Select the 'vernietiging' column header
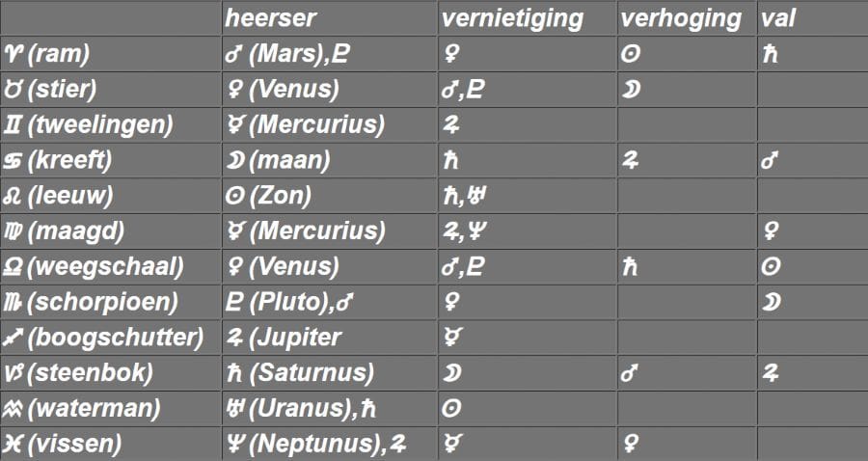Image resolution: width=868 pixels, height=461 pixels. [x=512, y=18]
